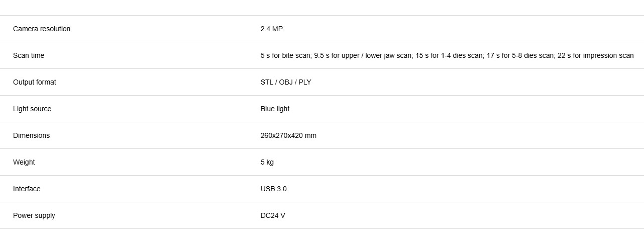644x234 pixels.
Task: Select the USB 3.0 value
Action: click(x=274, y=189)
